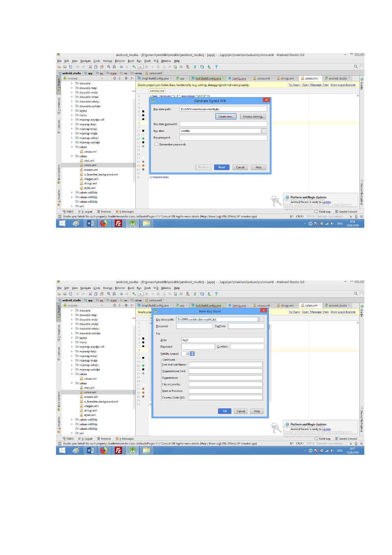Click the Key store password field
The width and height of the screenshot is (392, 555).
(x=223, y=124)
